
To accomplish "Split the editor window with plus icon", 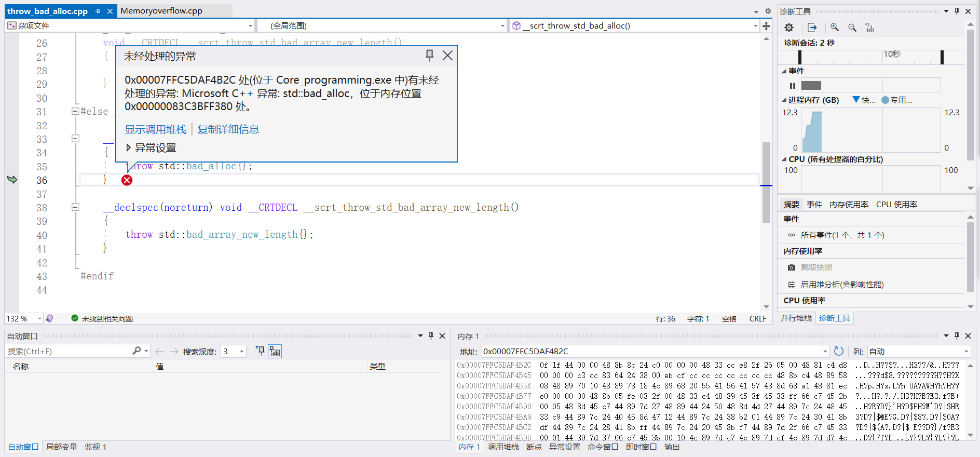I will [766, 26].
